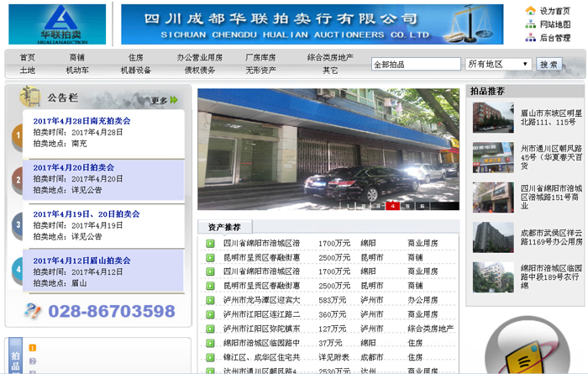Click the 后台管理 admin icon
Screen dimensions: 588x374
[531, 38]
